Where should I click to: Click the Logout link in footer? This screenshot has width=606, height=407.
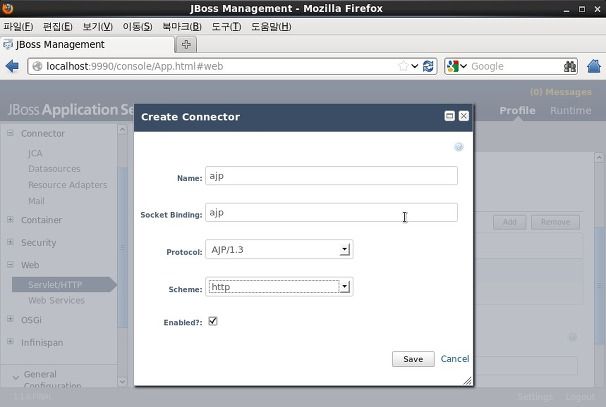580,397
